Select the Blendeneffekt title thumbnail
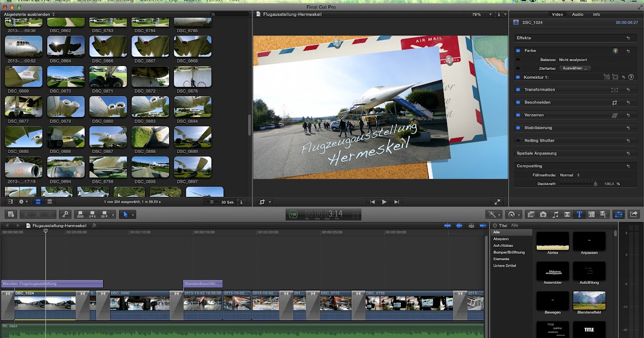 (x=589, y=300)
